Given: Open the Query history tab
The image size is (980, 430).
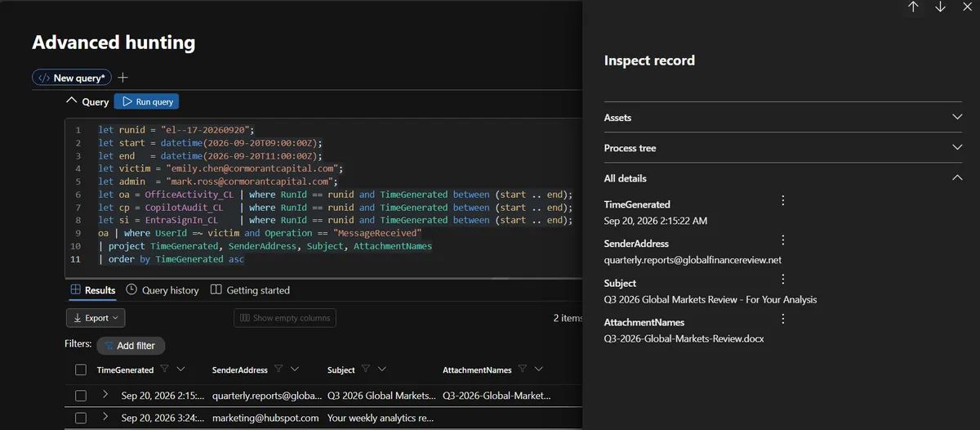Looking at the screenshot, I should (x=163, y=290).
